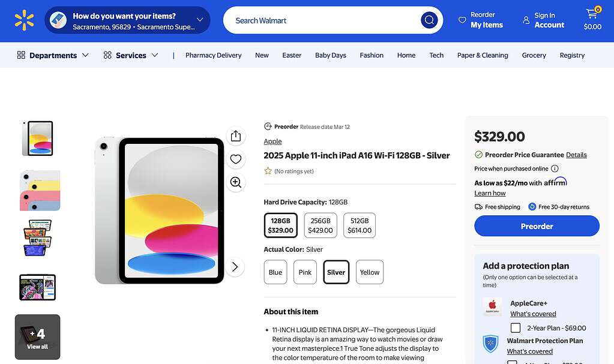Zoom the product image with magnifier
This screenshot has width=614, height=364.
[236, 182]
